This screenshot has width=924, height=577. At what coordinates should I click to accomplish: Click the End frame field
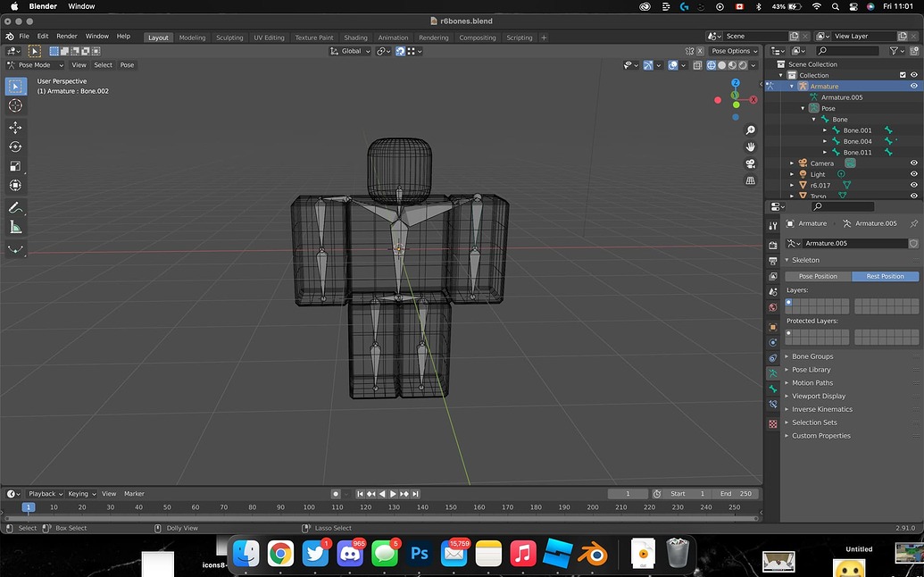pyautogui.click(x=736, y=494)
